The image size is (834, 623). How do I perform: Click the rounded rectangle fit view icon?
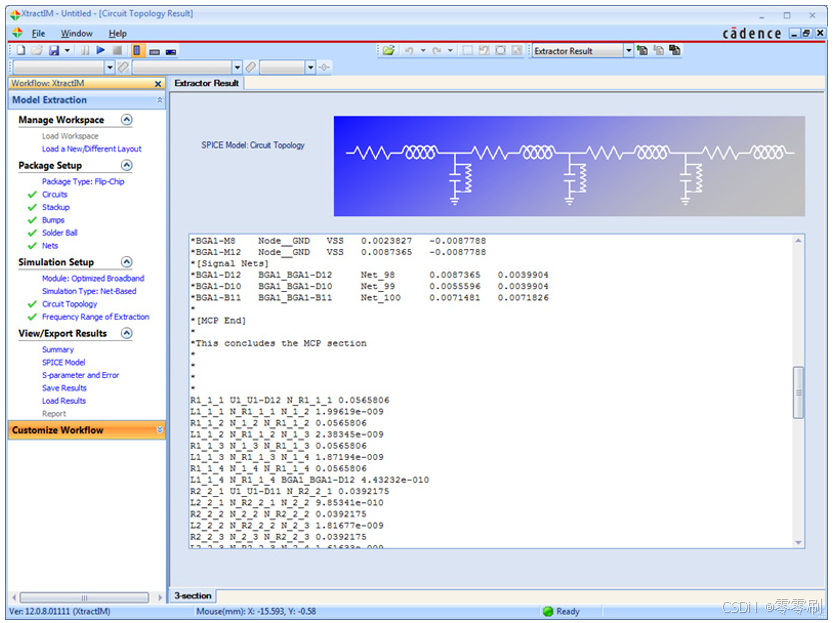(x=501, y=51)
